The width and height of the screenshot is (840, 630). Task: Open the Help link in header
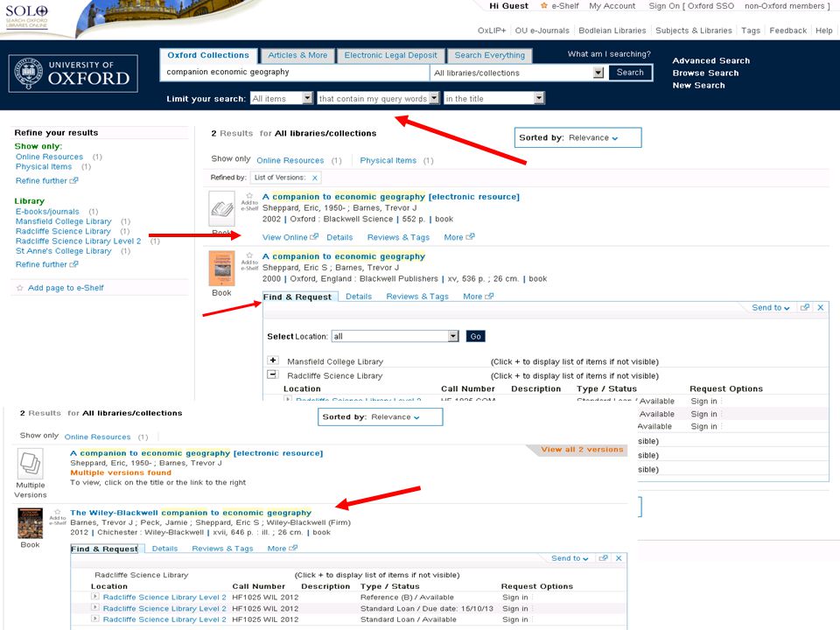pos(824,31)
